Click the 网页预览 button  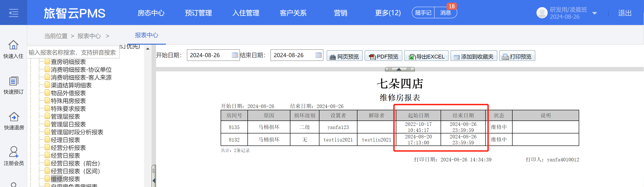(344, 56)
